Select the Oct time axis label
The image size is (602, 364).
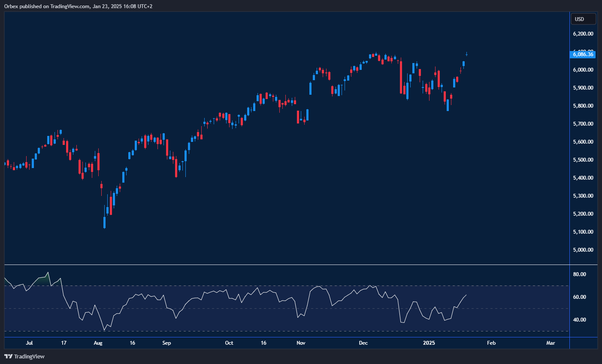[x=229, y=343]
